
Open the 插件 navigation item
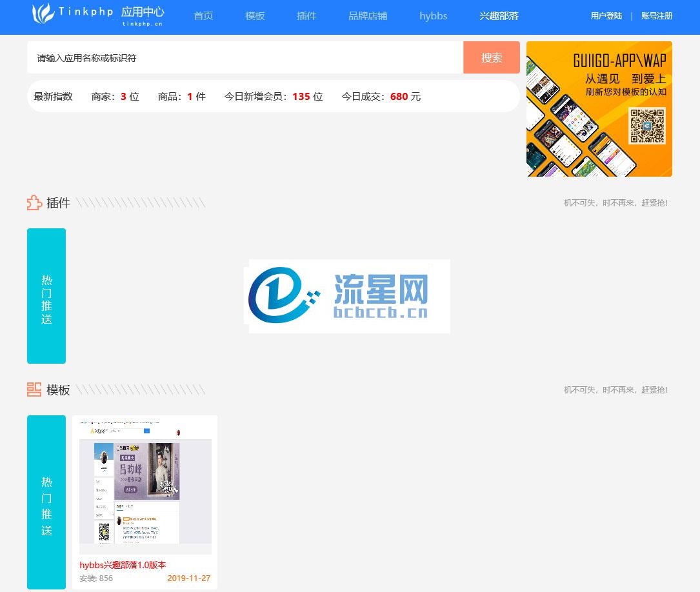[x=306, y=16]
